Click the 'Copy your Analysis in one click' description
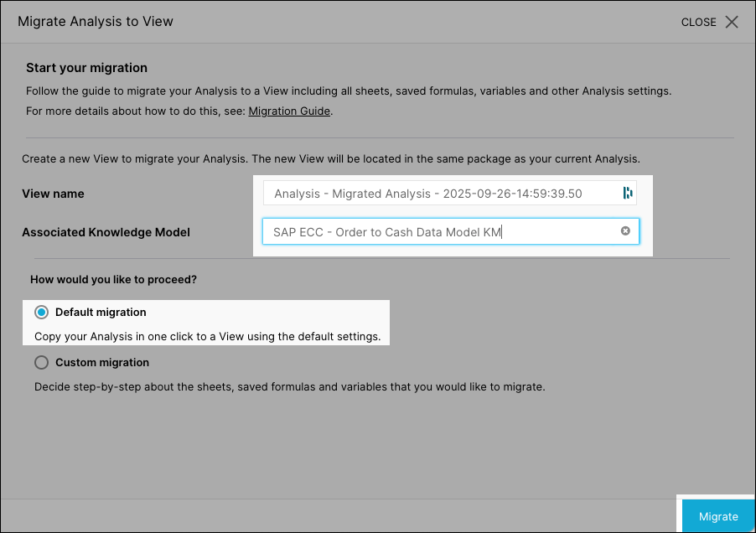The height and width of the screenshot is (533, 756). point(207,337)
